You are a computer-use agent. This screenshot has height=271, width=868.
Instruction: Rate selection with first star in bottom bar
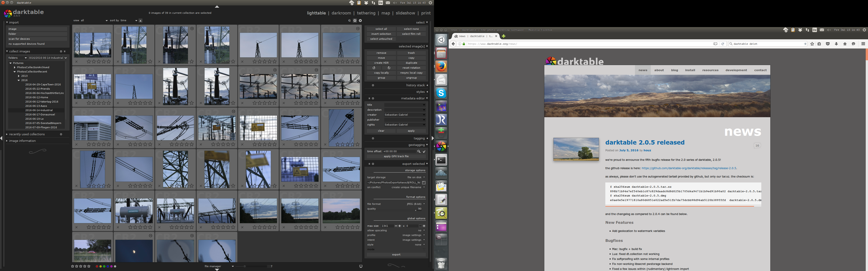point(73,266)
